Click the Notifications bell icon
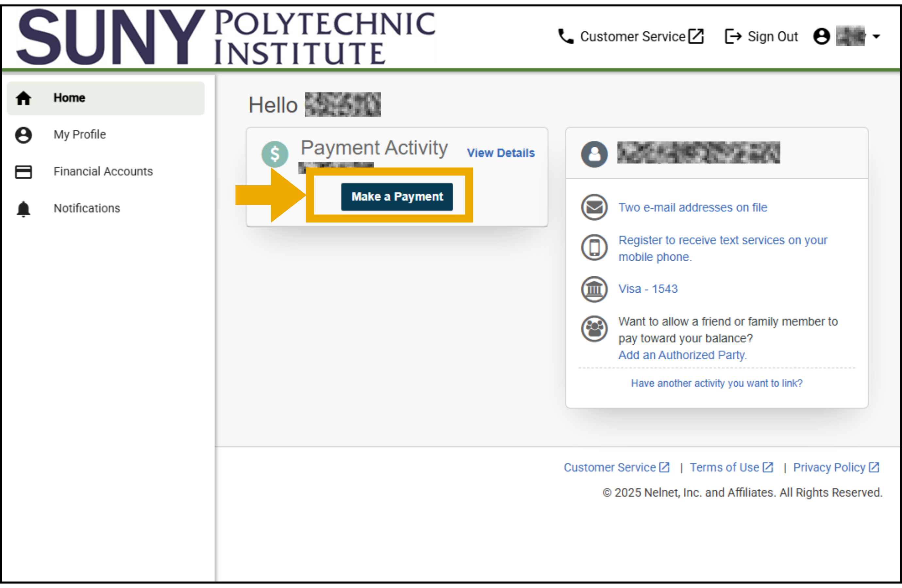This screenshot has height=588, width=902. pos(24,208)
